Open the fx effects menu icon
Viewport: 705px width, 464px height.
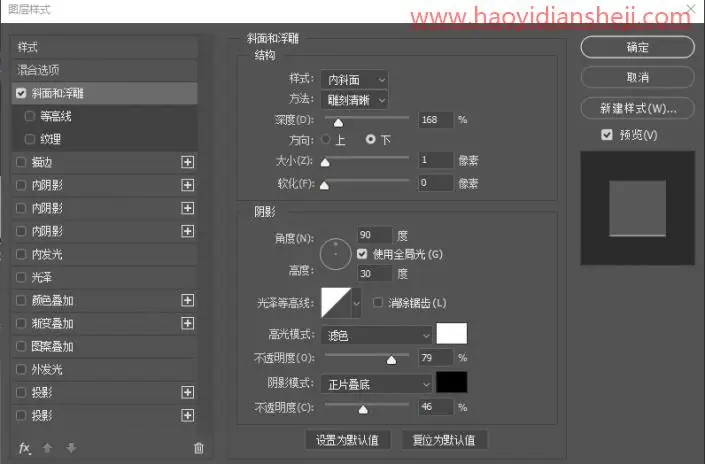(25, 448)
